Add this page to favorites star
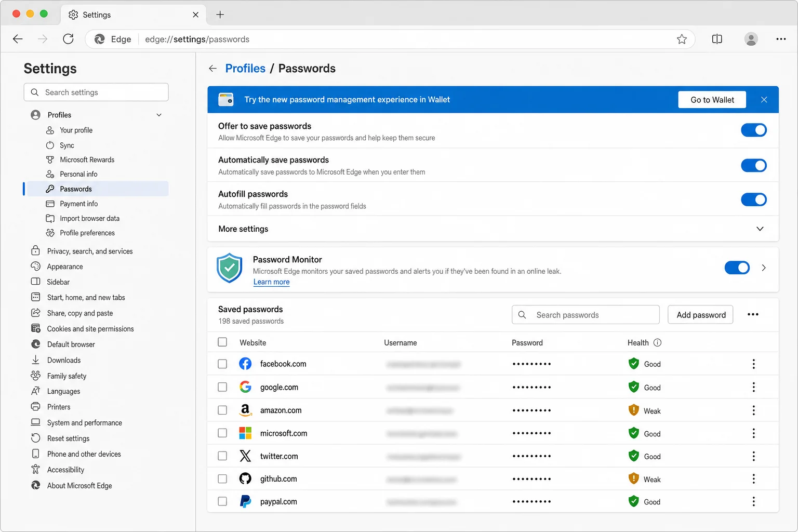 tap(682, 39)
